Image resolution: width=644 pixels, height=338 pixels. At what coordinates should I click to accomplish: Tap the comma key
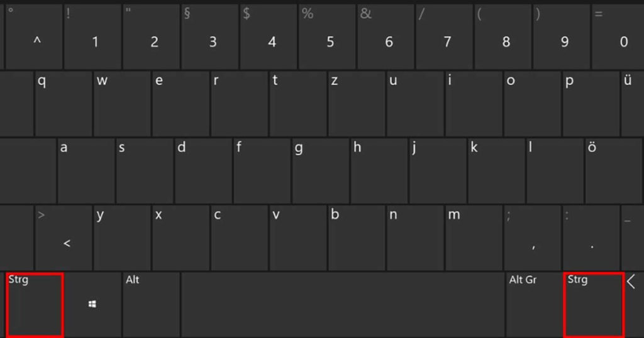(x=532, y=238)
